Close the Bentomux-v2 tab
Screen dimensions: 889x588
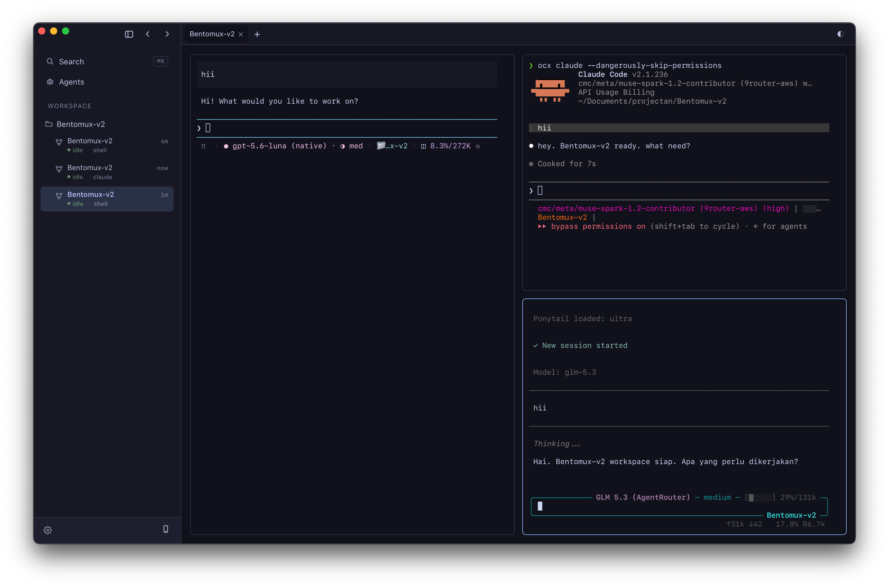[241, 35]
